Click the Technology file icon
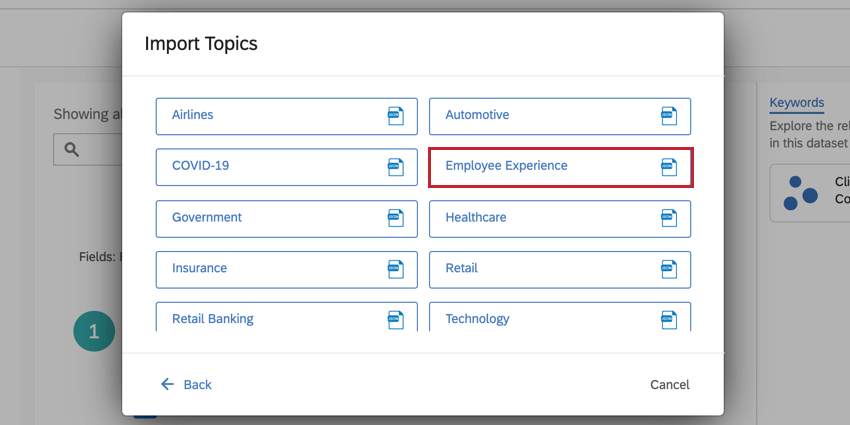This screenshot has height=425, width=850. click(669, 319)
